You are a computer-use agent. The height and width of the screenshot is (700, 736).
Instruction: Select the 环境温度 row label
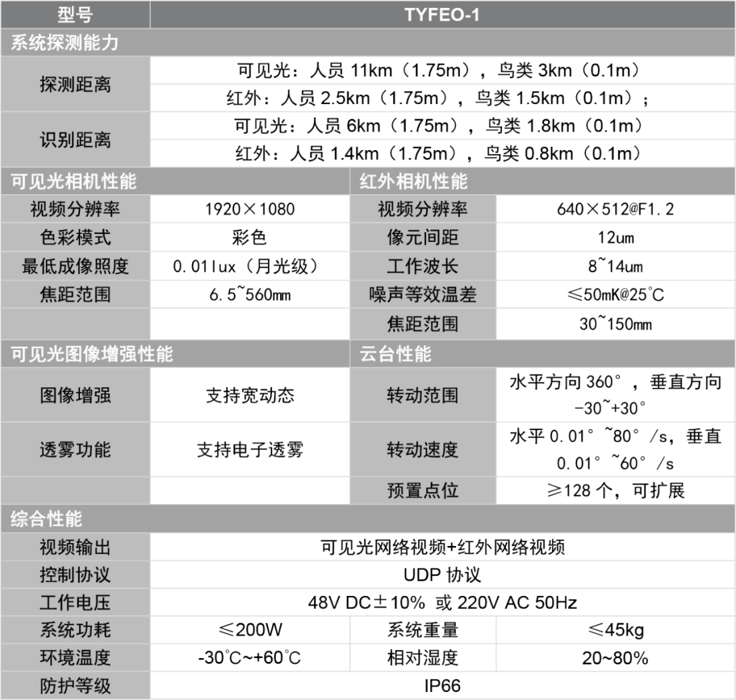75,657
